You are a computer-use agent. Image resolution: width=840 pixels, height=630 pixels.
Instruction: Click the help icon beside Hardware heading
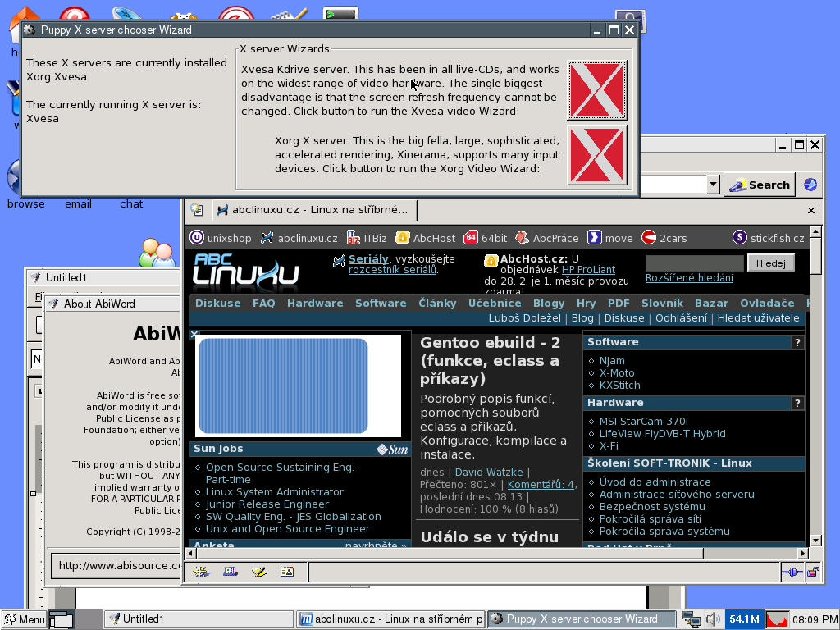pos(797,404)
